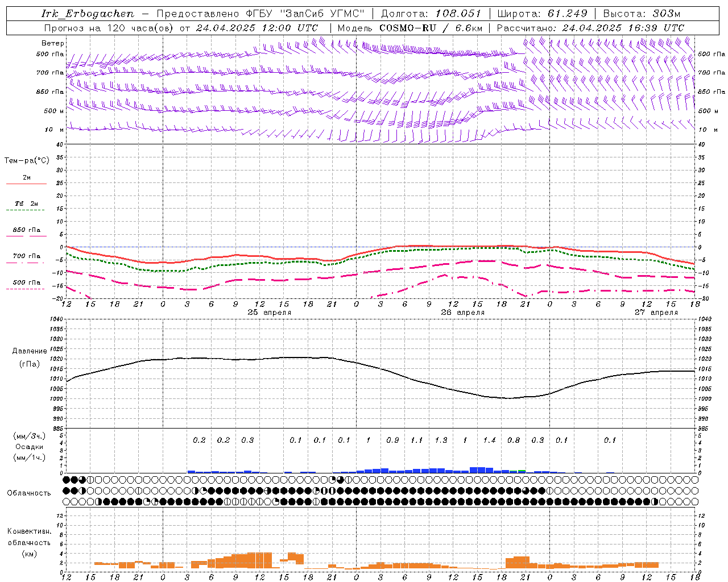
Task: Click the text Прогноз на 120 часа(ов)
Action: 109,28
